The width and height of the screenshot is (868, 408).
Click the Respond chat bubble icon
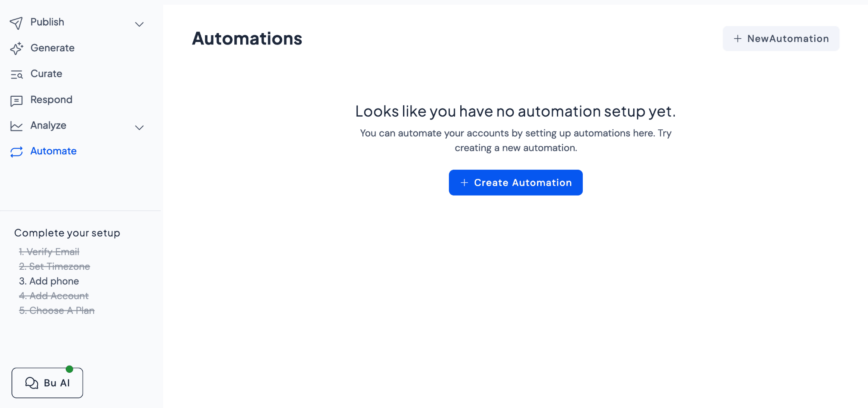point(17,100)
